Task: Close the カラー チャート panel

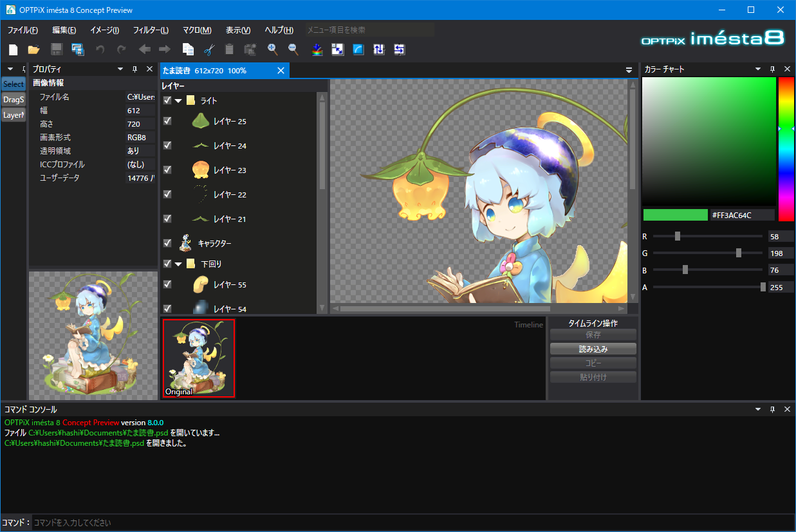Action: point(787,69)
